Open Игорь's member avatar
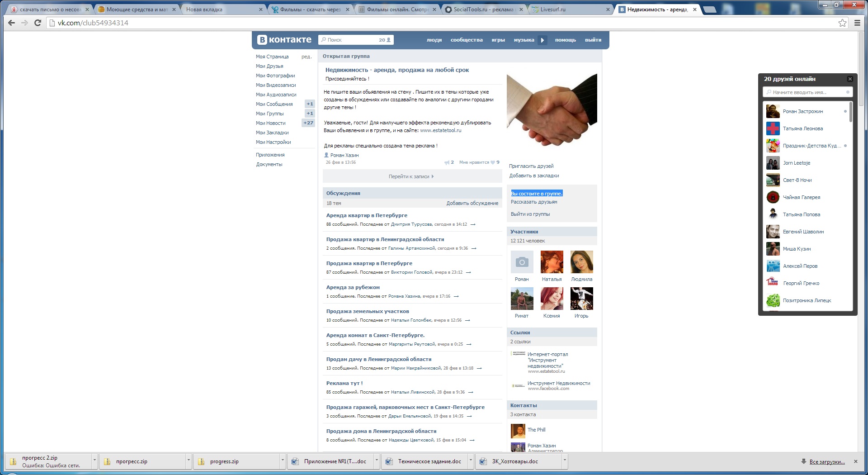Image resolution: width=868 pixels, height=475 pixels. click(582, 299)
